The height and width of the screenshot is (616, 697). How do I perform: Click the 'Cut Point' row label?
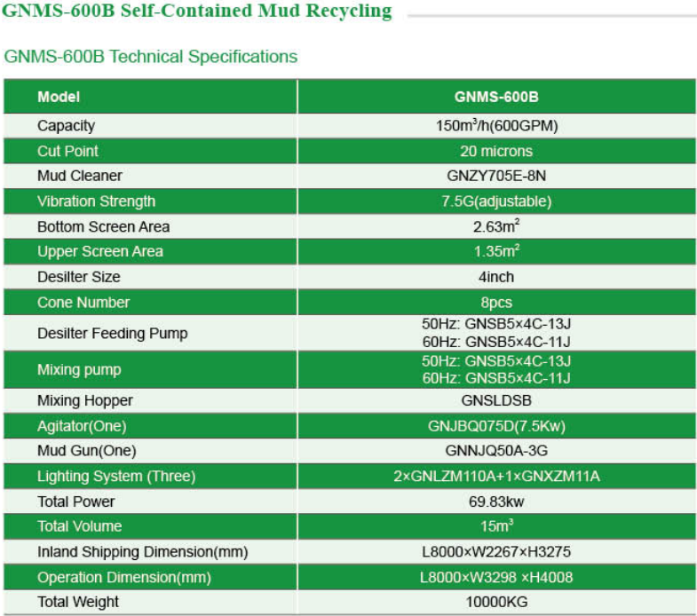(67, 151)
